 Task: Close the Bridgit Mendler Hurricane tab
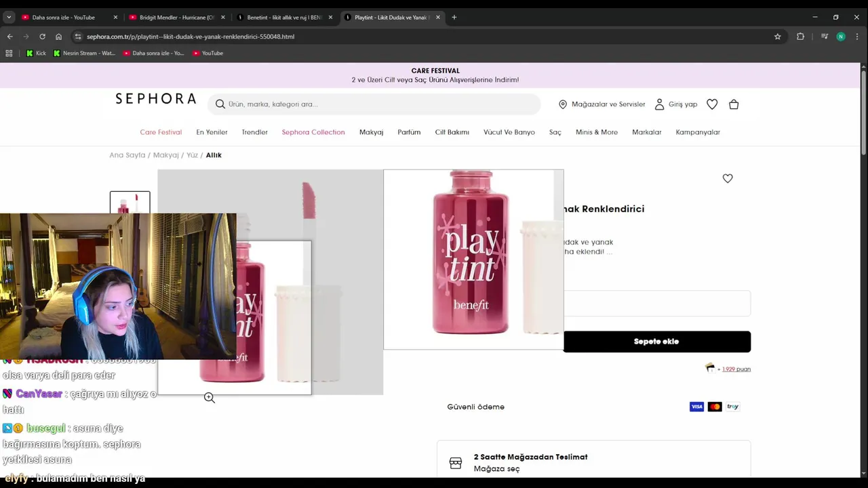pos(222,17)
